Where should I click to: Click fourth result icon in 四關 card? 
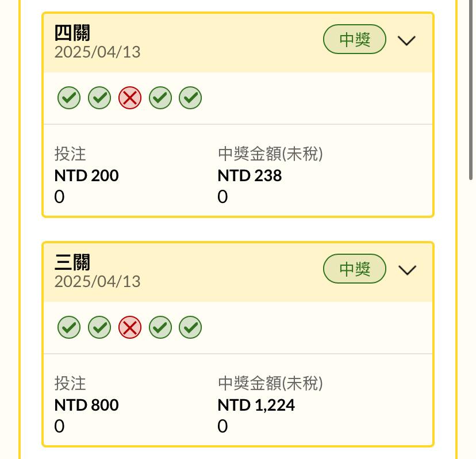[160, 98]
